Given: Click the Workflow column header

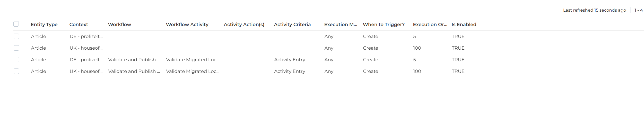Looking at the screenshot, I should [x=119, y=25].
